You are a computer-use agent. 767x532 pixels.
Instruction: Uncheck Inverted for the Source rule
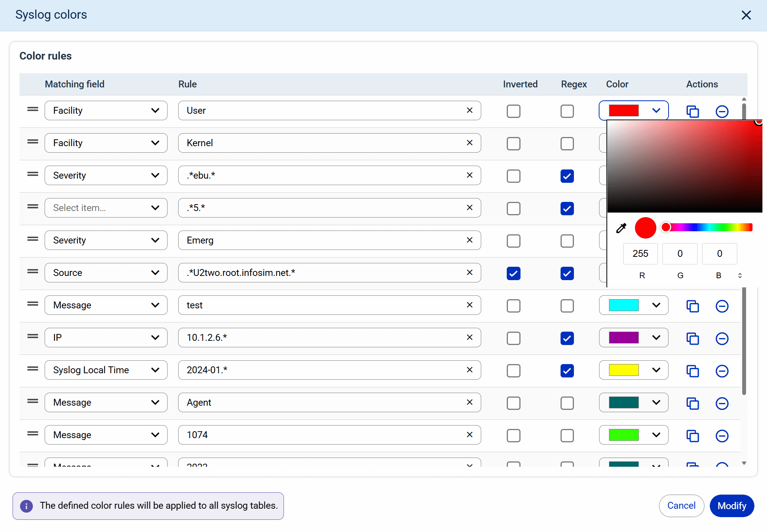[x=513, y=273]
